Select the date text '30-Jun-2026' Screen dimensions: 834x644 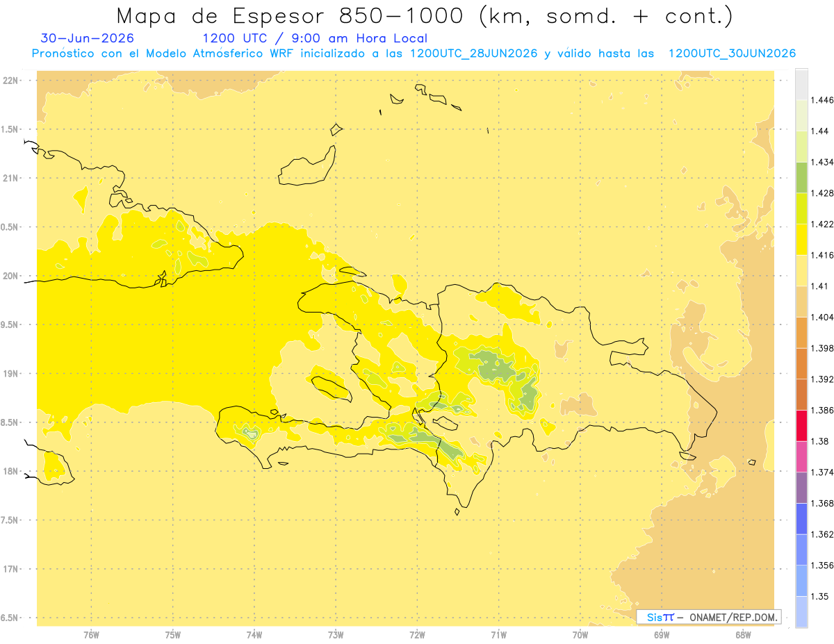coord(88,39)
